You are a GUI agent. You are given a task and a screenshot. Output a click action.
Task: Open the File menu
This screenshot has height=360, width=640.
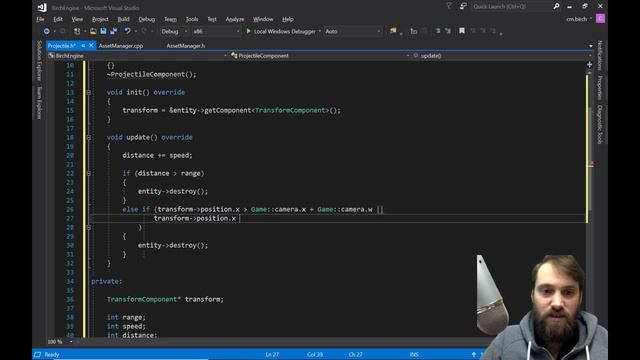click(40, 19)
